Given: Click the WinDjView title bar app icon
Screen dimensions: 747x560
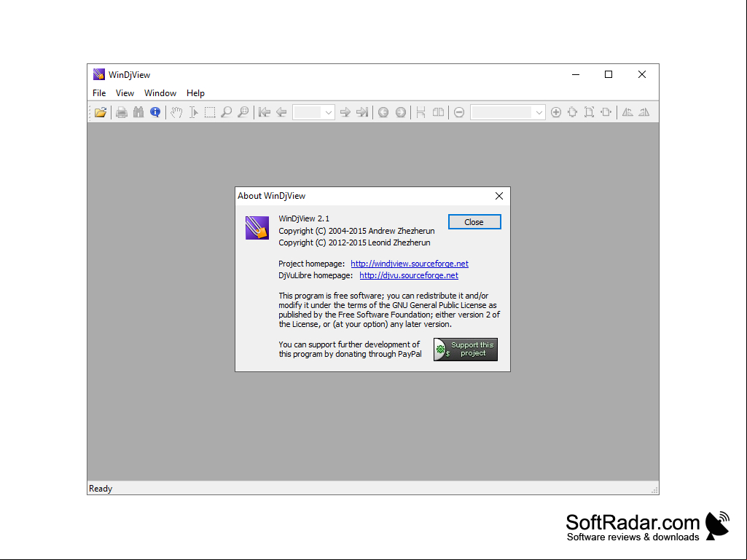Looking at the screenshot, I should [x=98, y=74].
